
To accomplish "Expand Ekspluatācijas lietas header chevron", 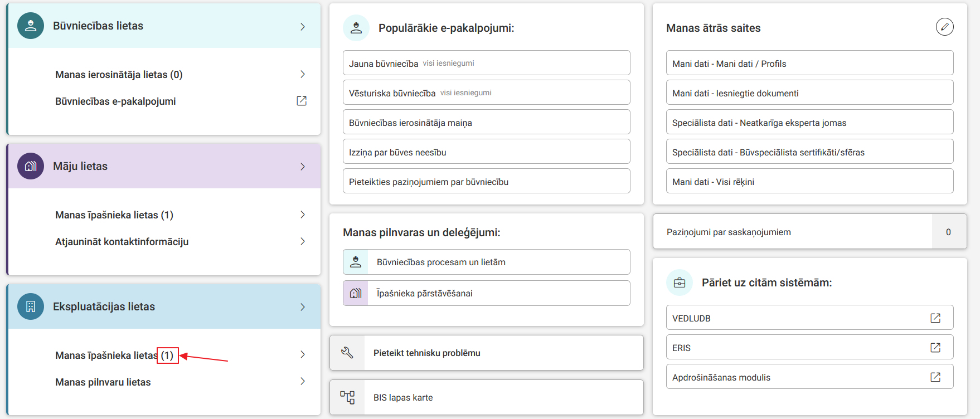I will click(303, 307).
